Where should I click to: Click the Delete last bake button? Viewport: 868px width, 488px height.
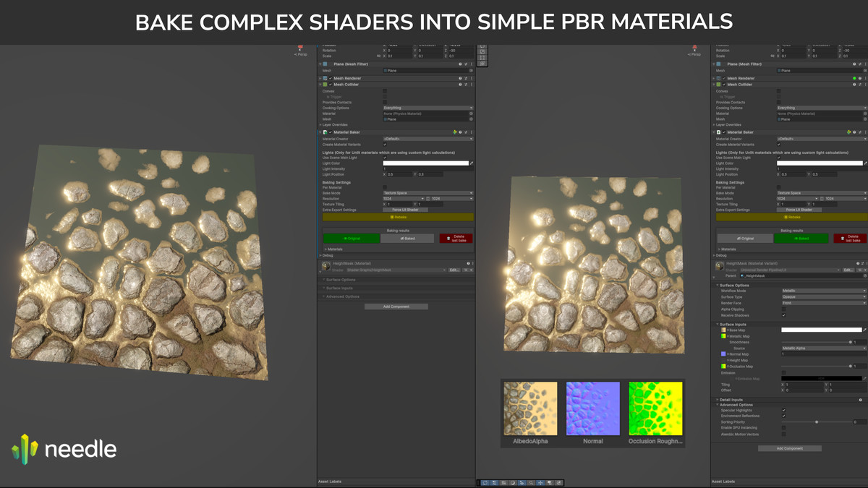point(456,238)
